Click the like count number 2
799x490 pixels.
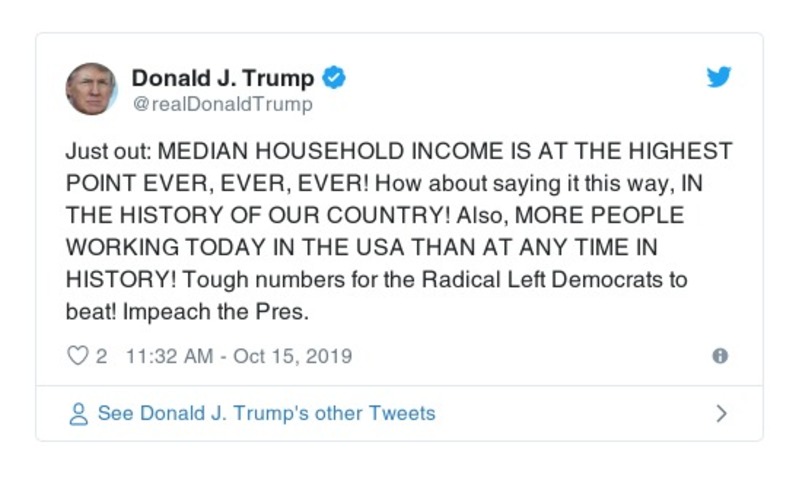pos(101,356)
